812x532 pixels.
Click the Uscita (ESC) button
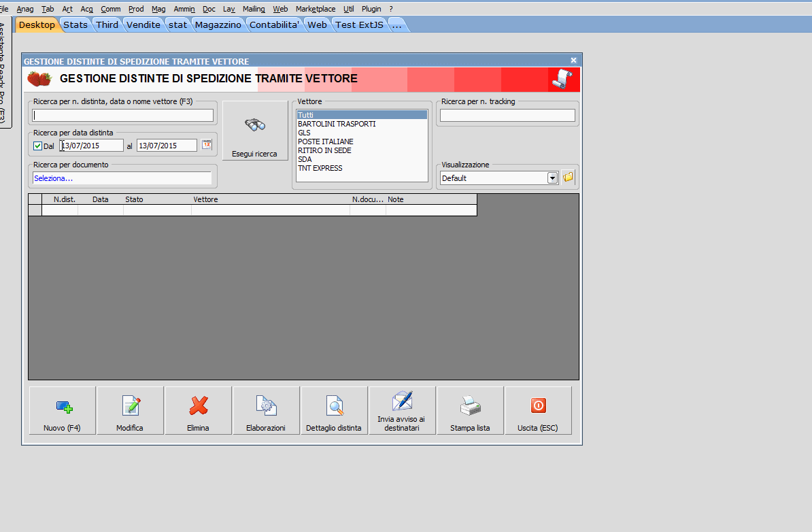pos(538,410)
